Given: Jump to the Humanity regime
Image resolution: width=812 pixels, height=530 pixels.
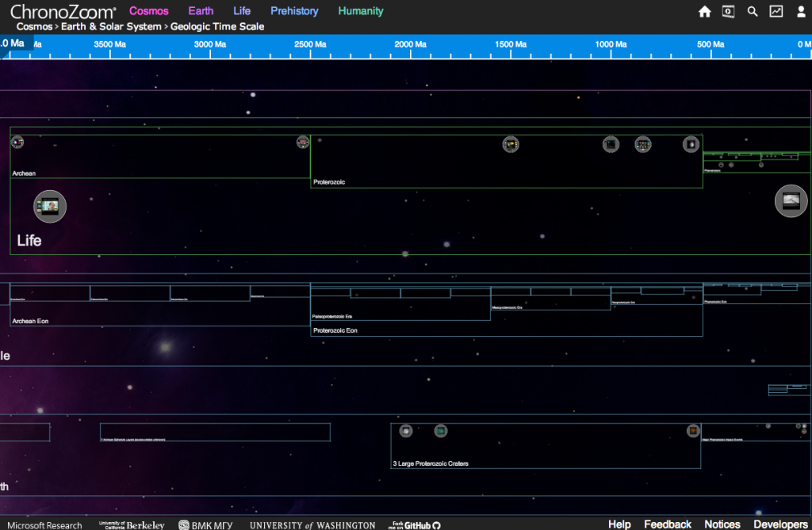Looking at the screenshot, I should [361, 11].
